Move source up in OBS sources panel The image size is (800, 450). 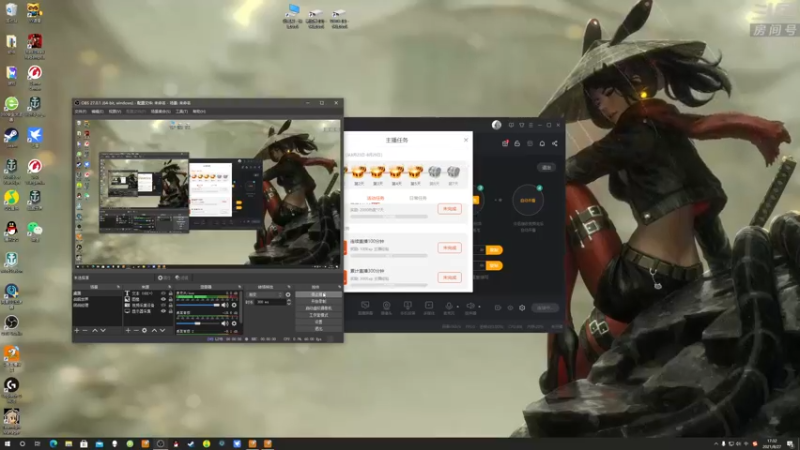tap(154, 331)
